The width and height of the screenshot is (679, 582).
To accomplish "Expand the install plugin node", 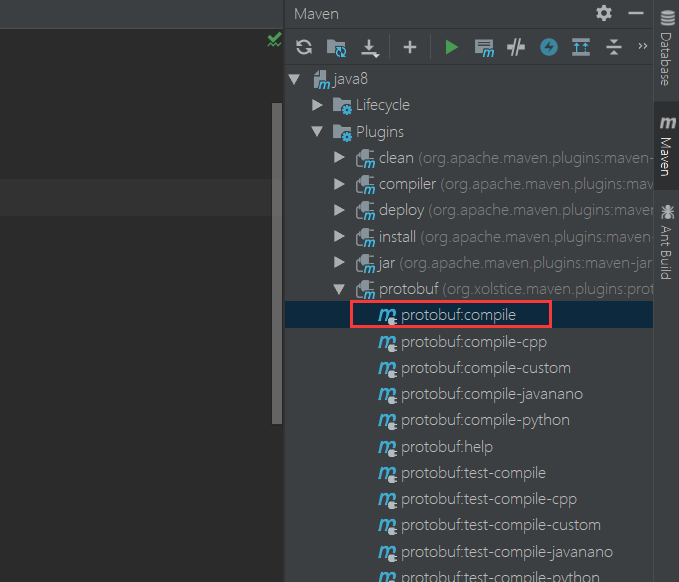I will [x=339, y=236].
